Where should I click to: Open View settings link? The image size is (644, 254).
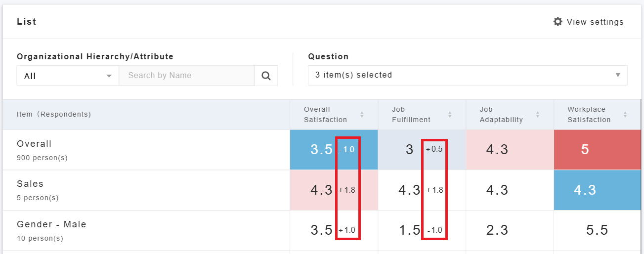(595, 22)
